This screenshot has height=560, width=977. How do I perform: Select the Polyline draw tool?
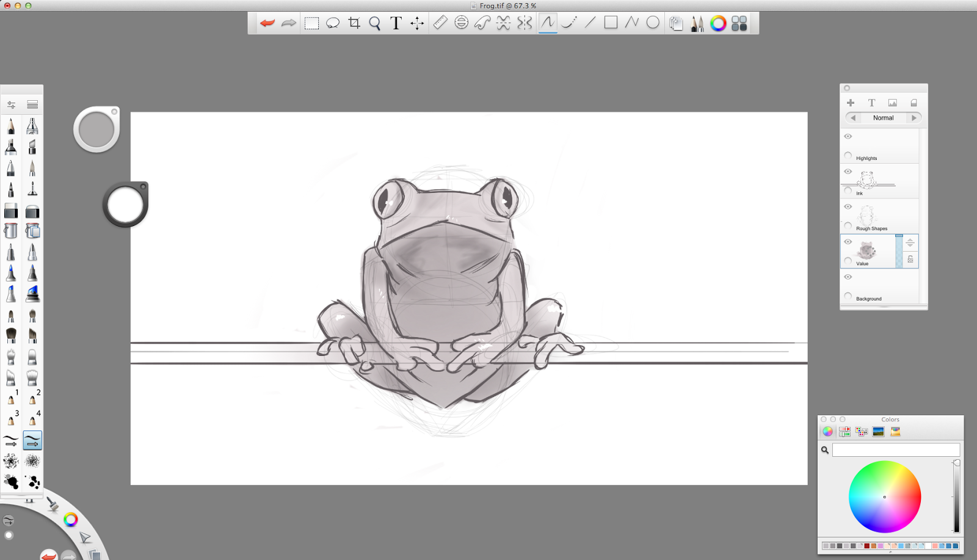pos(632,23)
